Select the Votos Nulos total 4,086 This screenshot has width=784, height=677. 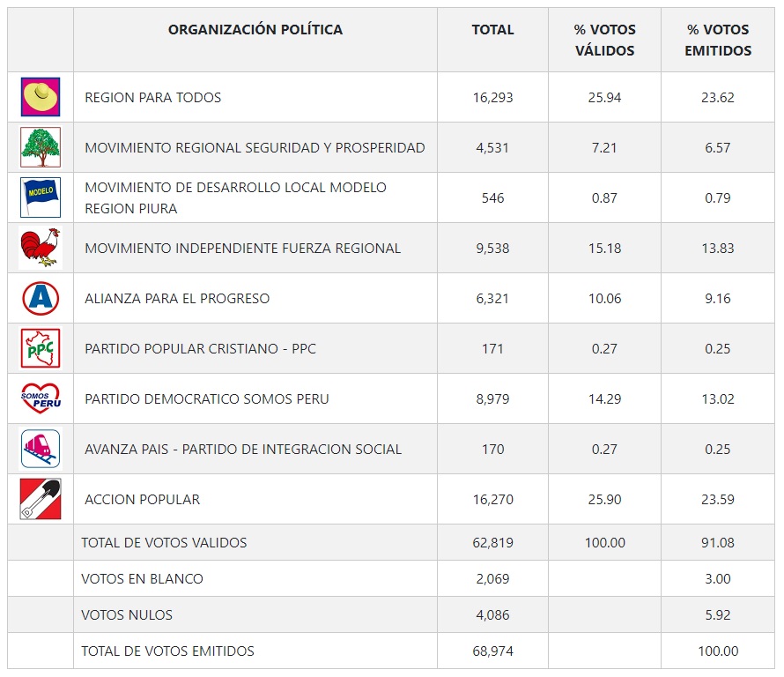tap(492, 615)
